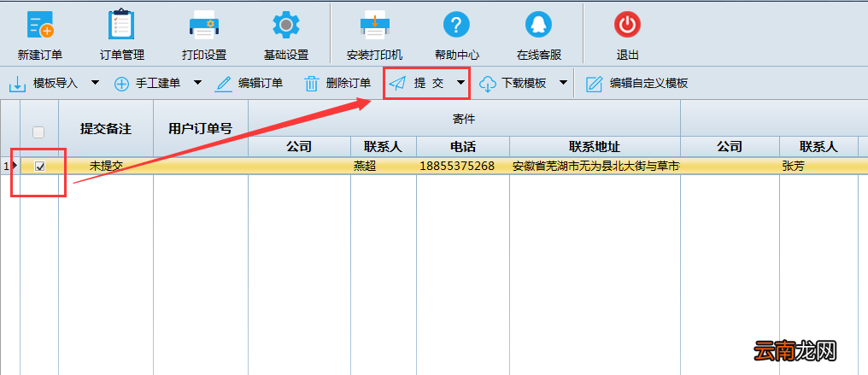Expand the 下载模板 dropdown arrow
868x375 pixels.
pyautogui.click(x=563, y=83)
